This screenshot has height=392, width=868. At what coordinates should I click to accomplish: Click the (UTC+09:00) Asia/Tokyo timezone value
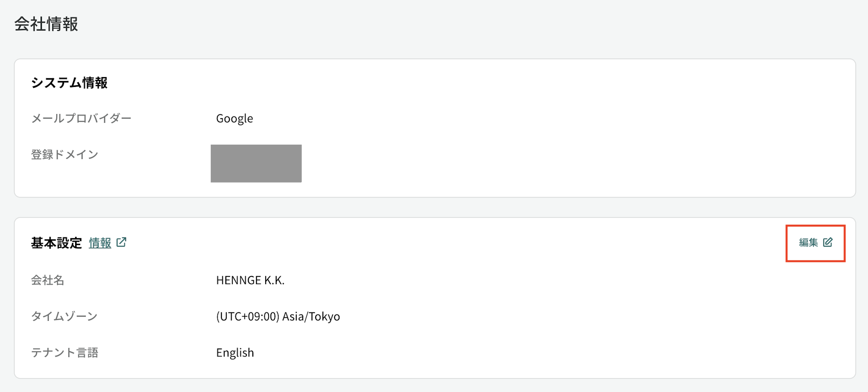278,317
